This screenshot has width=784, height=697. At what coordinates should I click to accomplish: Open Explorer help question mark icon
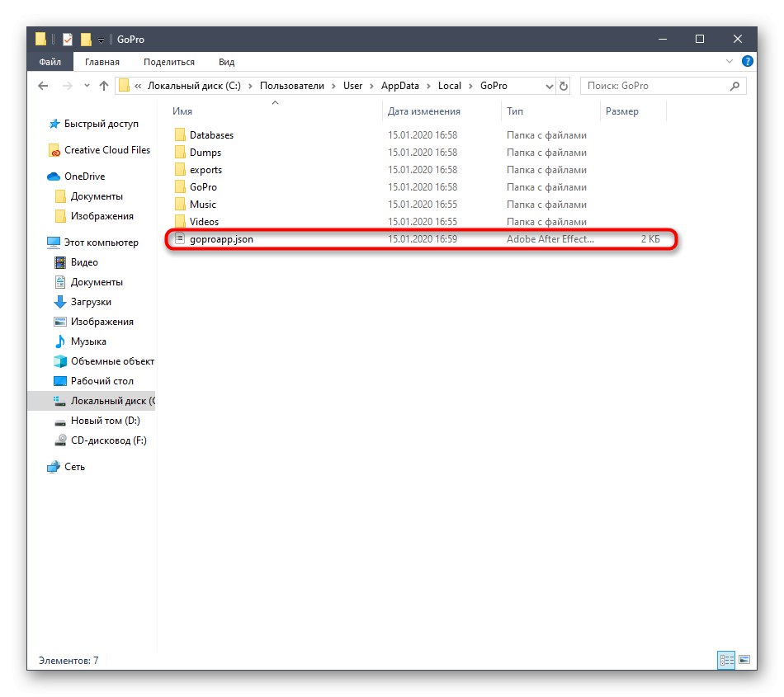[747, 62]
